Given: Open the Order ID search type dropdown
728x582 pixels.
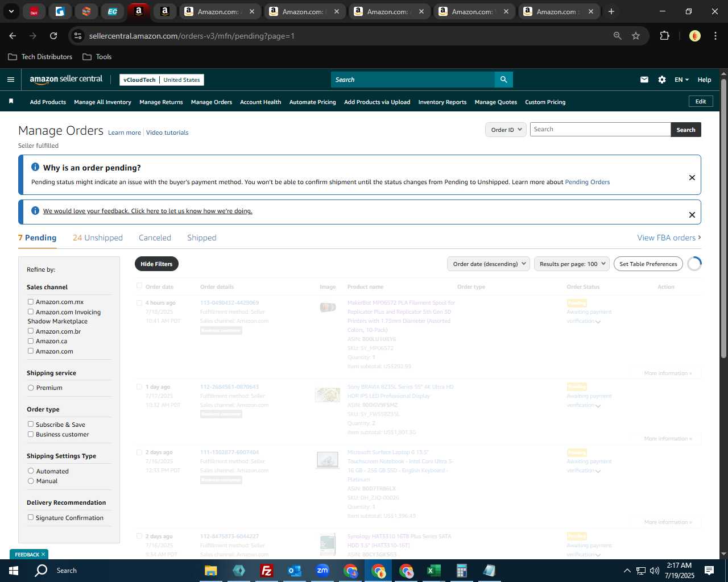Looking at the screenshot, I should (506, 130).
